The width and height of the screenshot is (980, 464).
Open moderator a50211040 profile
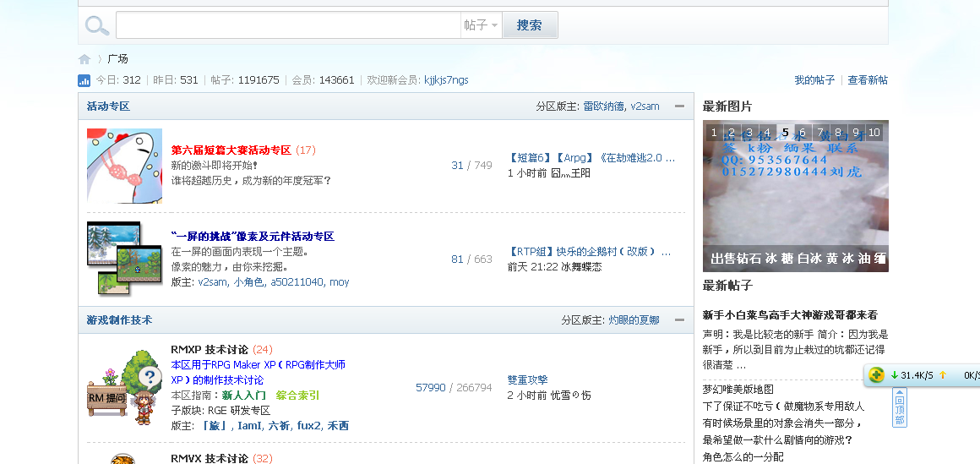[x=297, y=282]
